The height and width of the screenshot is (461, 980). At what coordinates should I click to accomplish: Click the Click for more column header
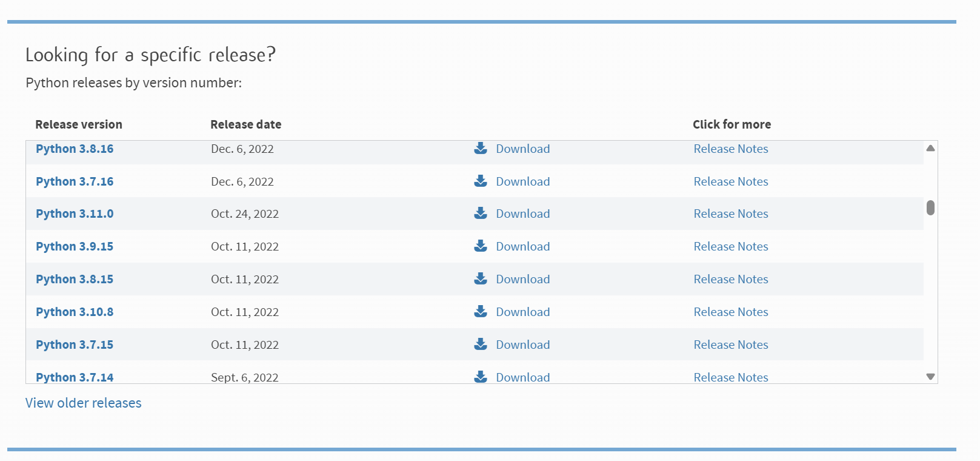tap(732, 124)
